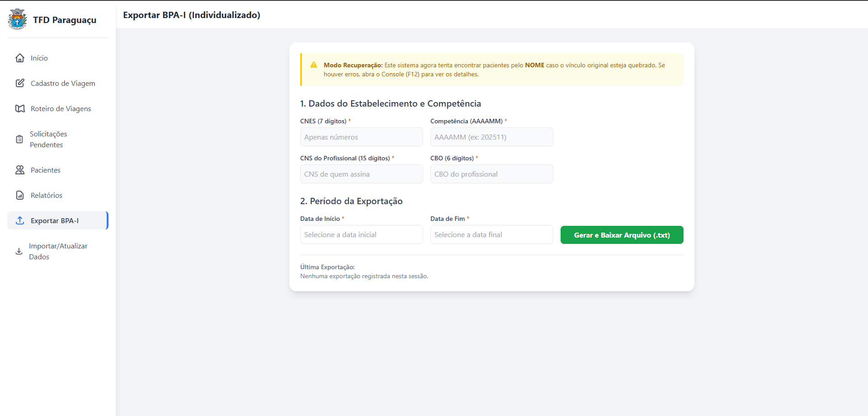Click the Roteiro de Viagens map icon
This screenshot has width=868, height=416.
[x=20, y=108]
